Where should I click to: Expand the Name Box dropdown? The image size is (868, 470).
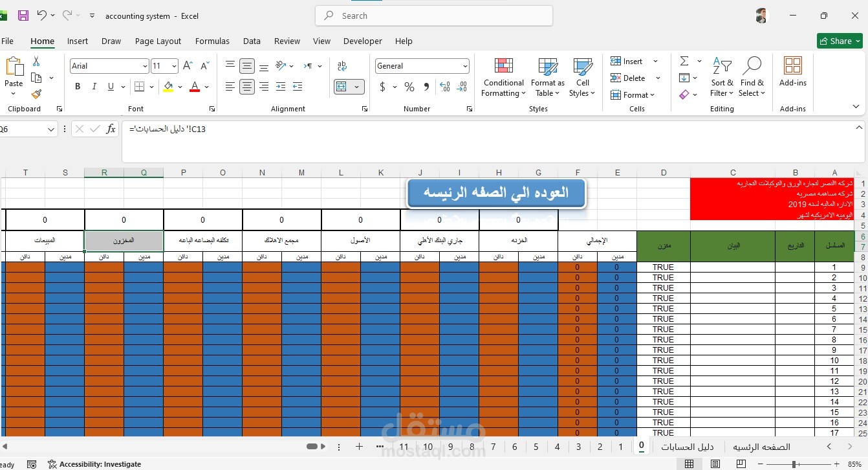pos(52,129)
